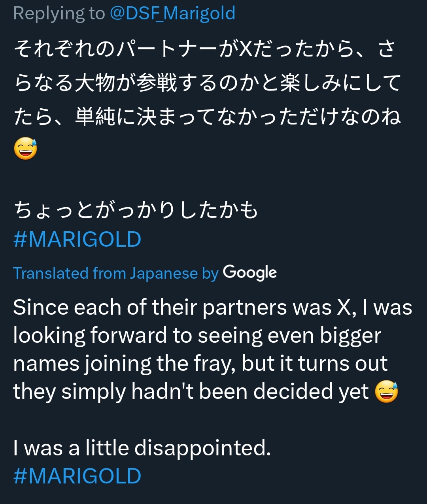Image resolution: width=427 pixels, height=504 pixels.
Task: Tap the line 'they simply hadn't been decided yet'
Action: point(191,392)
